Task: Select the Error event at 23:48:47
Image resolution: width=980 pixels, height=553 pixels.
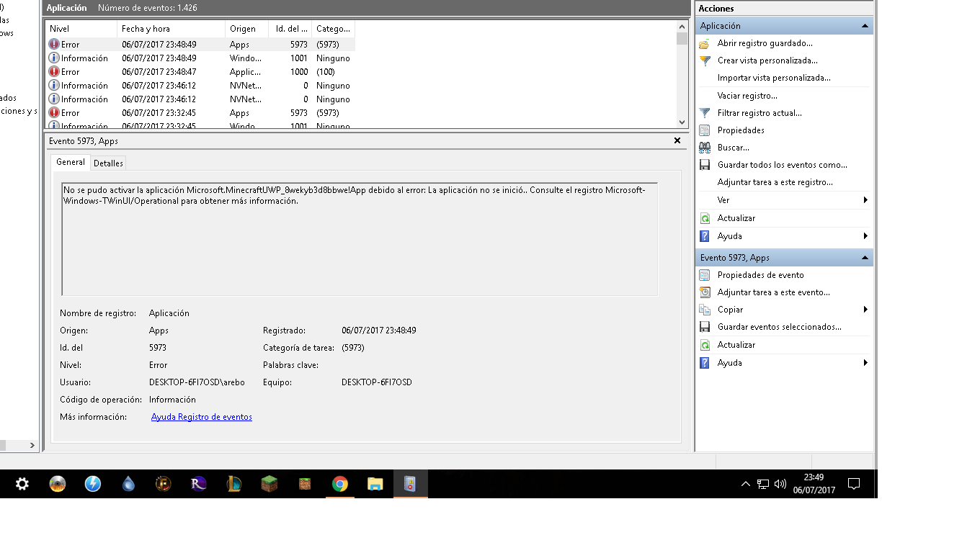Action: click(x=150, y=72)
